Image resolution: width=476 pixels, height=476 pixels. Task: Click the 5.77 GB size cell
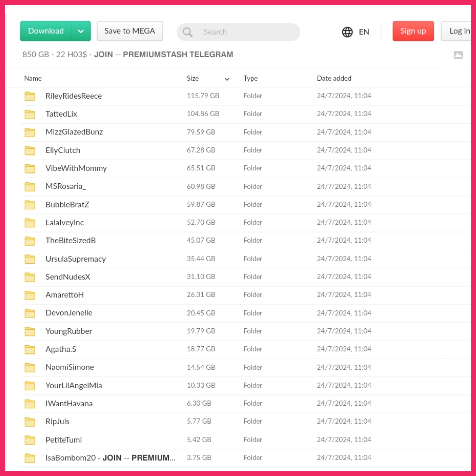coord(199,421)
